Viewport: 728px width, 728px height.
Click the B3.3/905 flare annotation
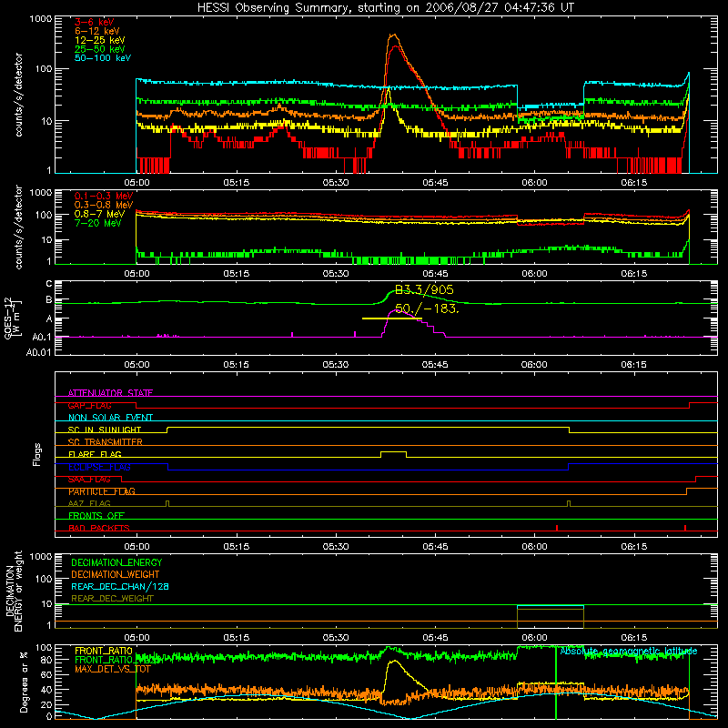[424, 290]
